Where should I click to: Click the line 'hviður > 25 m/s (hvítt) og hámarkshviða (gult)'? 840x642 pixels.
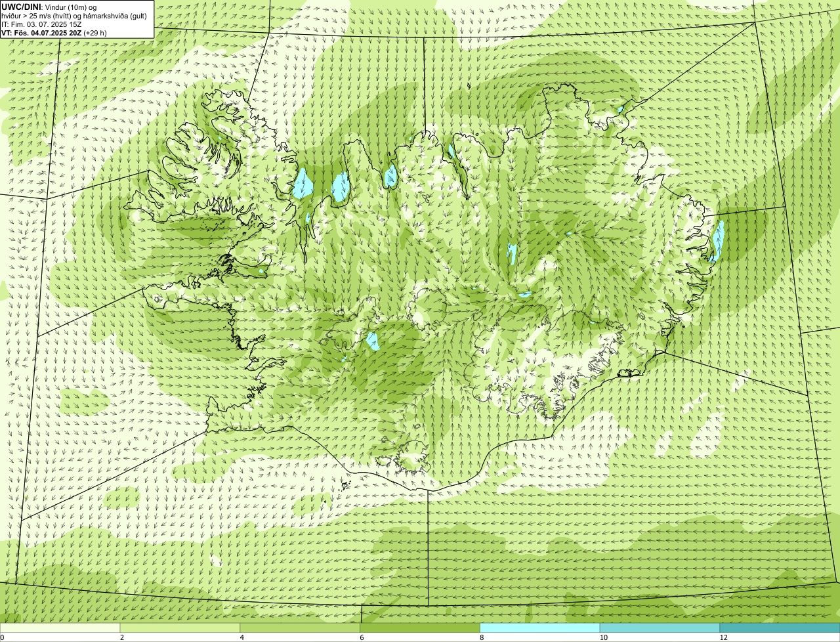[74, 16]
